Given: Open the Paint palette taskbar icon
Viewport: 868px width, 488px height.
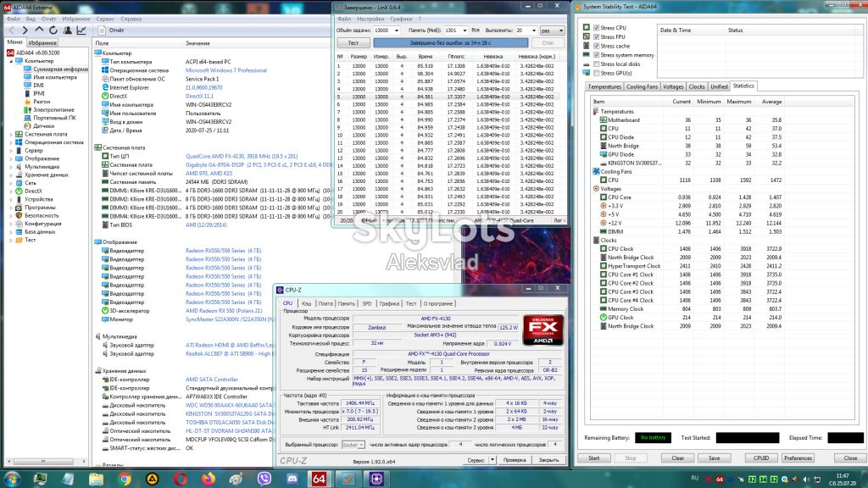Looking at the screenshot, I should point(236,479).
